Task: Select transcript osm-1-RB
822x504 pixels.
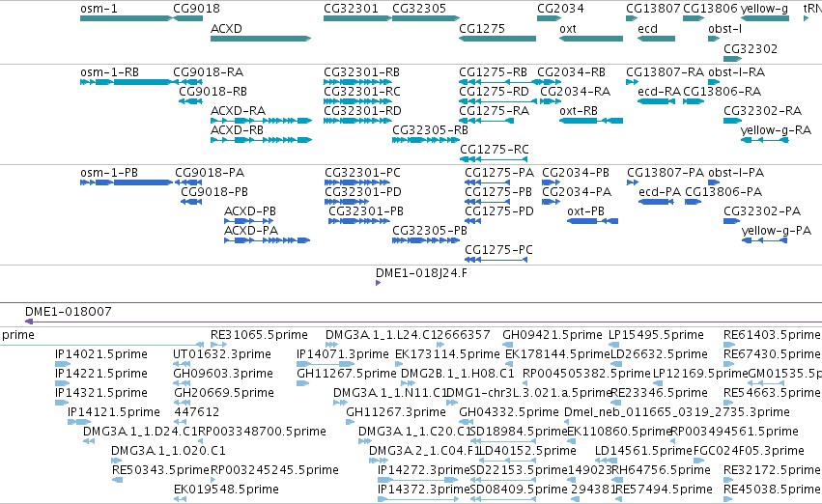Action: coord(126,82)
